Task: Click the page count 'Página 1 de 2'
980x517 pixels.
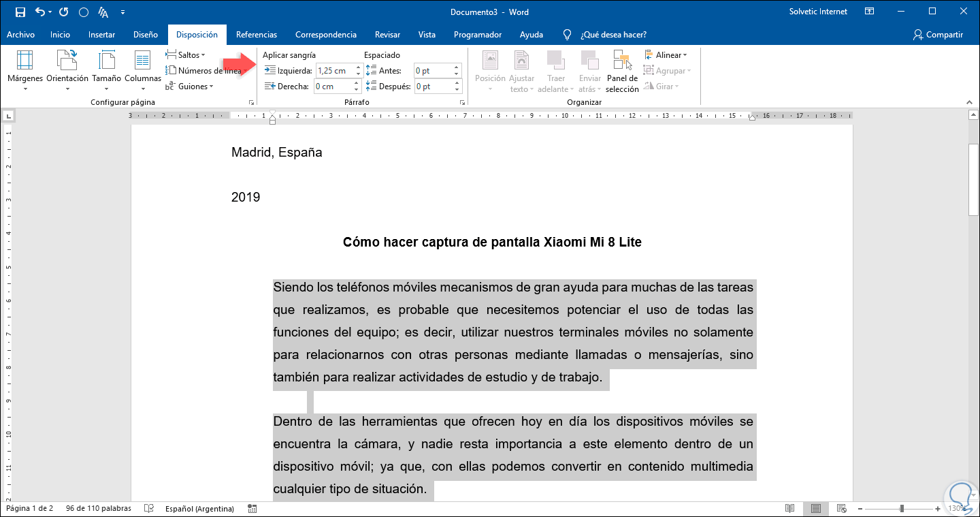Action: (29, 509)
